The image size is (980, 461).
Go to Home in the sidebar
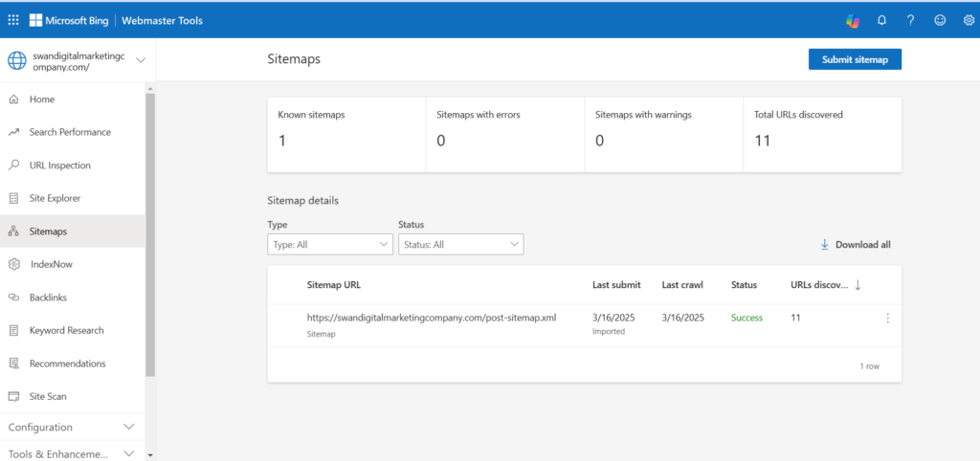click(72, 99)
